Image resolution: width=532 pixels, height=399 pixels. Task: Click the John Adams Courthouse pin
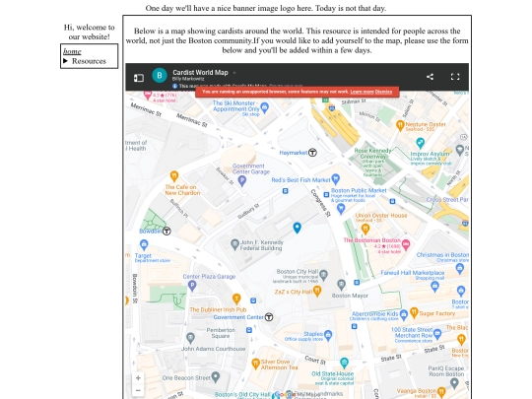pyautogui.click(x=190, y=338)
